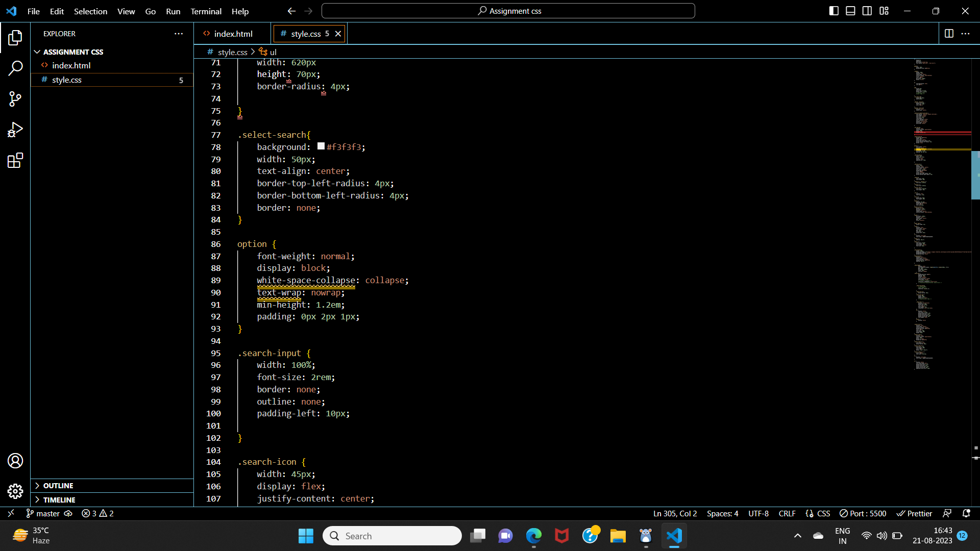Open the Source Control view

[15, 99]
